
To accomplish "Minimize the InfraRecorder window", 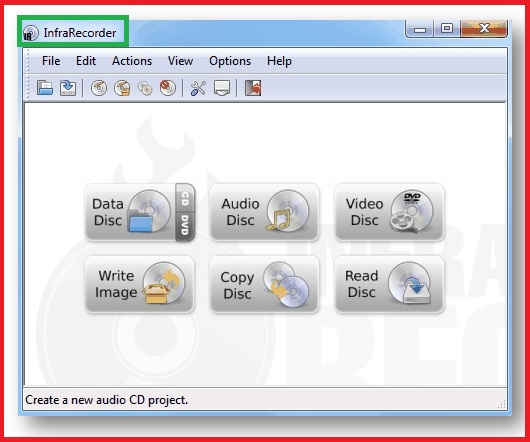I will click(x=420, y=29).
